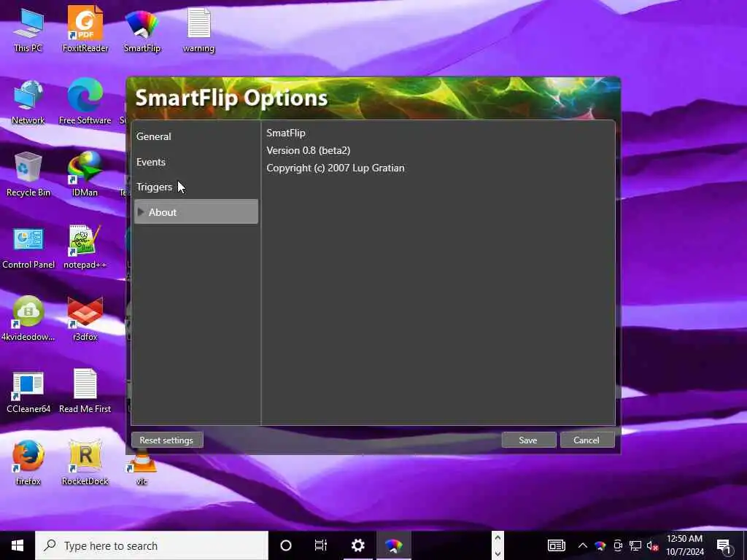The width and height of the screenshot is (747, 560).
Task: Show hidden system tray icons
Action: 583,545
